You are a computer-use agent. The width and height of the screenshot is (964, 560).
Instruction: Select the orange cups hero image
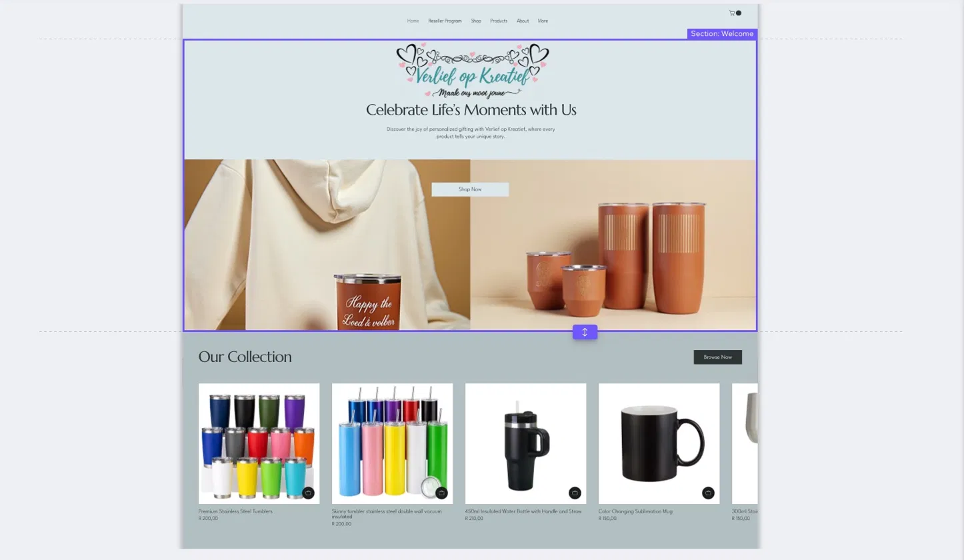(x=613, y=245)
